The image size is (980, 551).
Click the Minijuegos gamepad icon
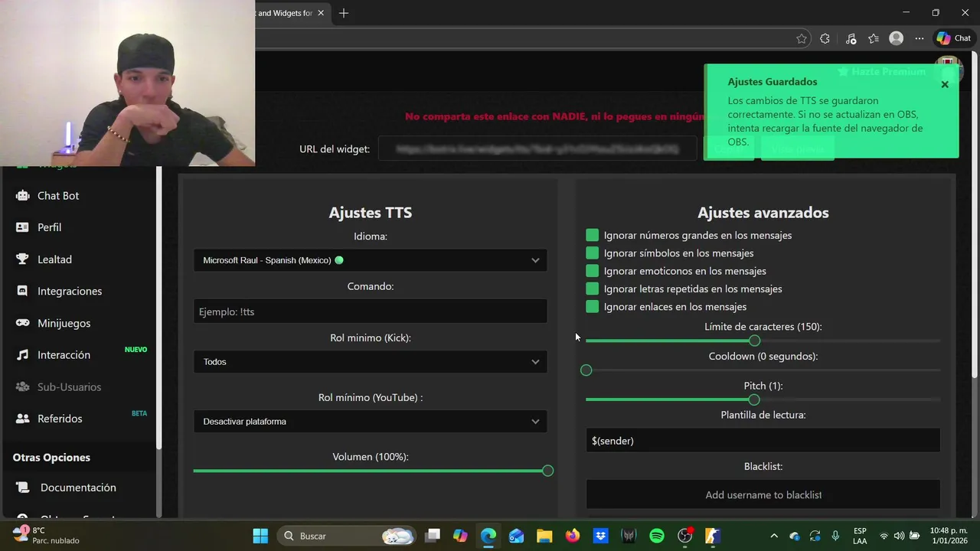pyautogui.click(x=22, y=323)
